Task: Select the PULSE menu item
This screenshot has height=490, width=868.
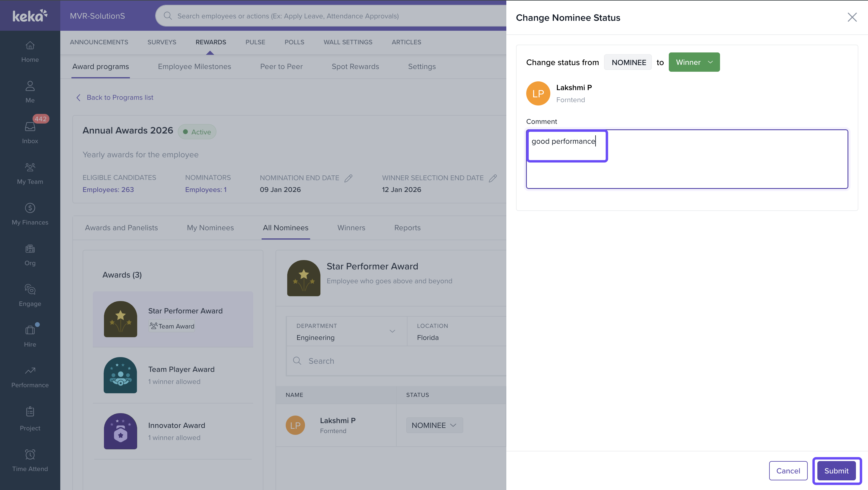Action: pos(255,42)
